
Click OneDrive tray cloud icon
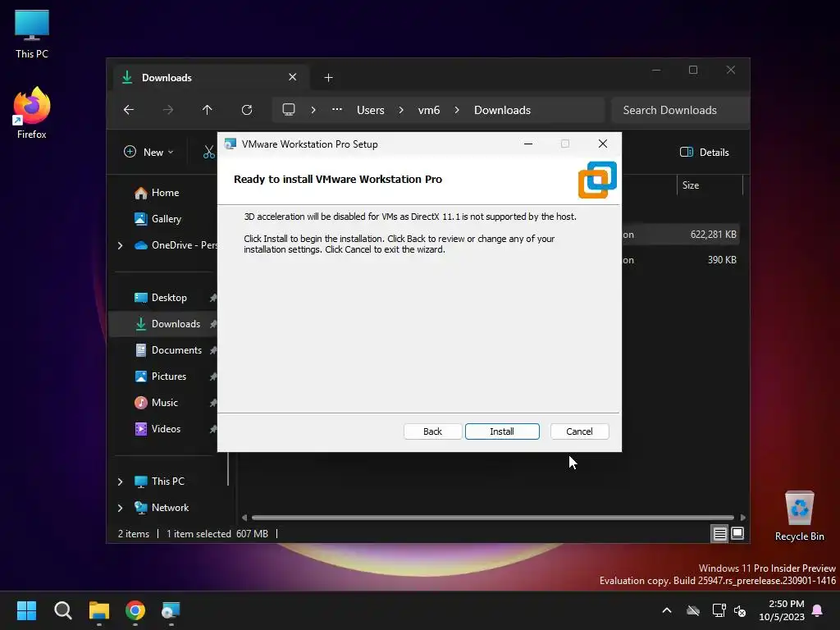coord(693,610)
